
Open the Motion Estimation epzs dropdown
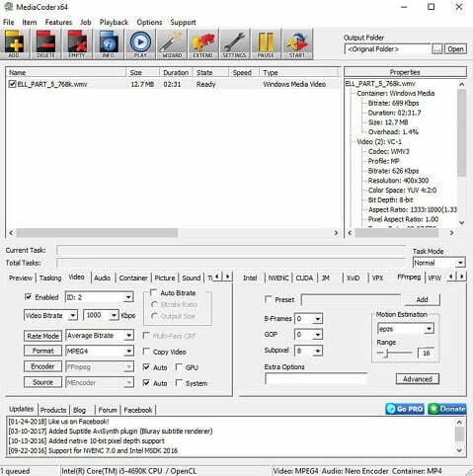(x=406, y=329)
